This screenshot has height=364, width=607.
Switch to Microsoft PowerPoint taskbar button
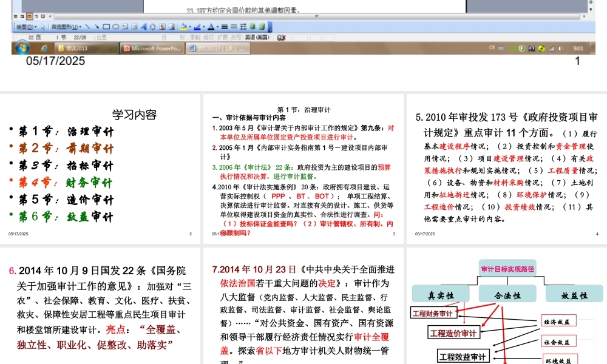[x=152, y=48]
